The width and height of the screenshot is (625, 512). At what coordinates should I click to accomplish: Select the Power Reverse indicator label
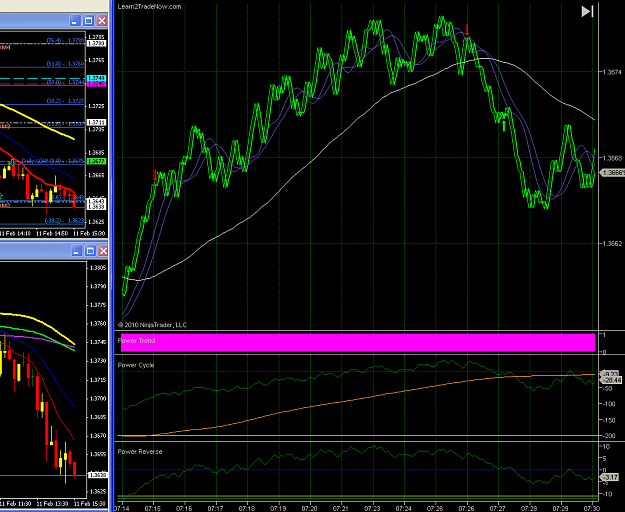[140, 451]
